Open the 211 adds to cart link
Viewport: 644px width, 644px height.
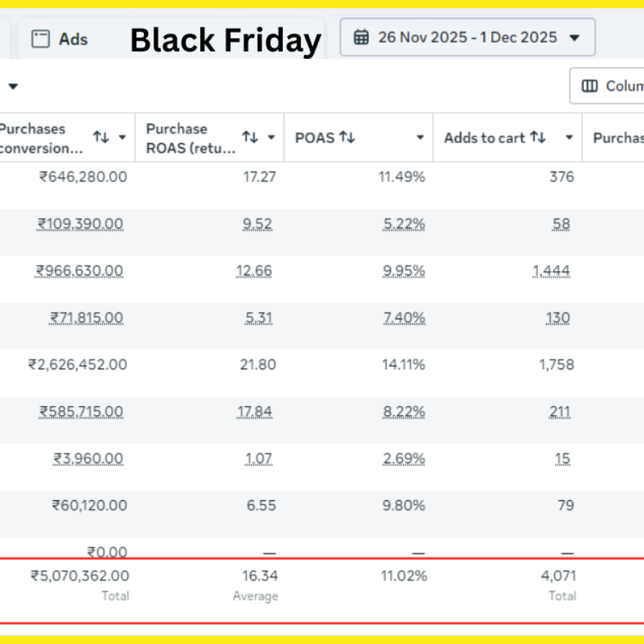[560, 412]
